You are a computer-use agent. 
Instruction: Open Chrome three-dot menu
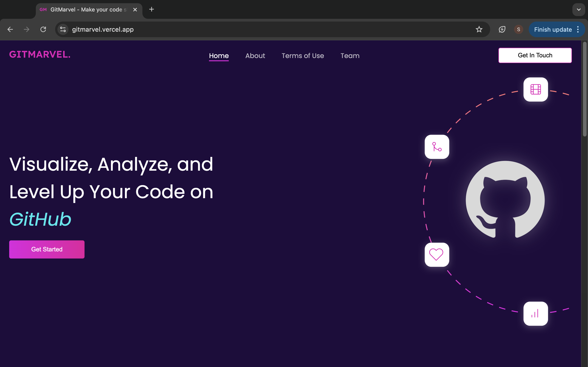point(578,29)
